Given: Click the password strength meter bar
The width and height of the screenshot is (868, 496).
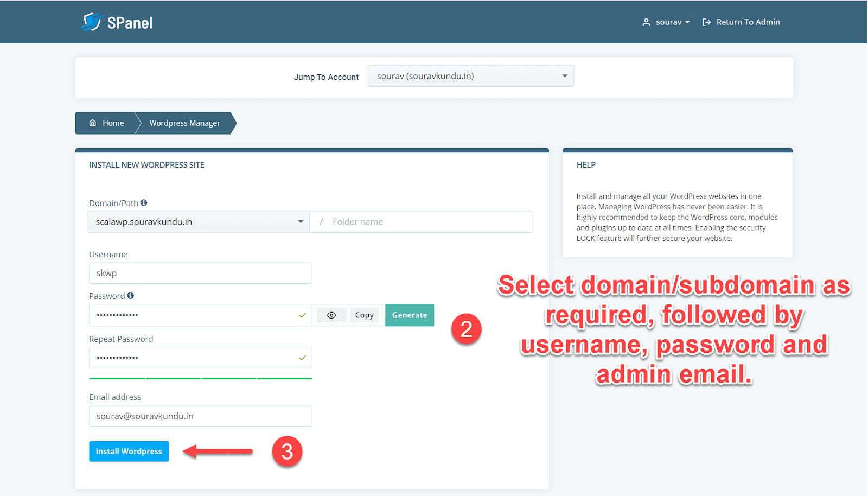Looking at the screenshot, I should coord(201,378).
